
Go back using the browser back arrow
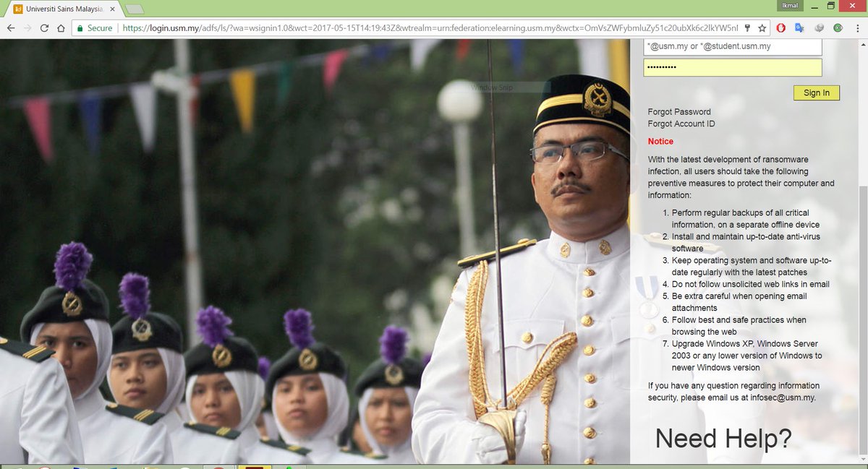click(11, 28)
